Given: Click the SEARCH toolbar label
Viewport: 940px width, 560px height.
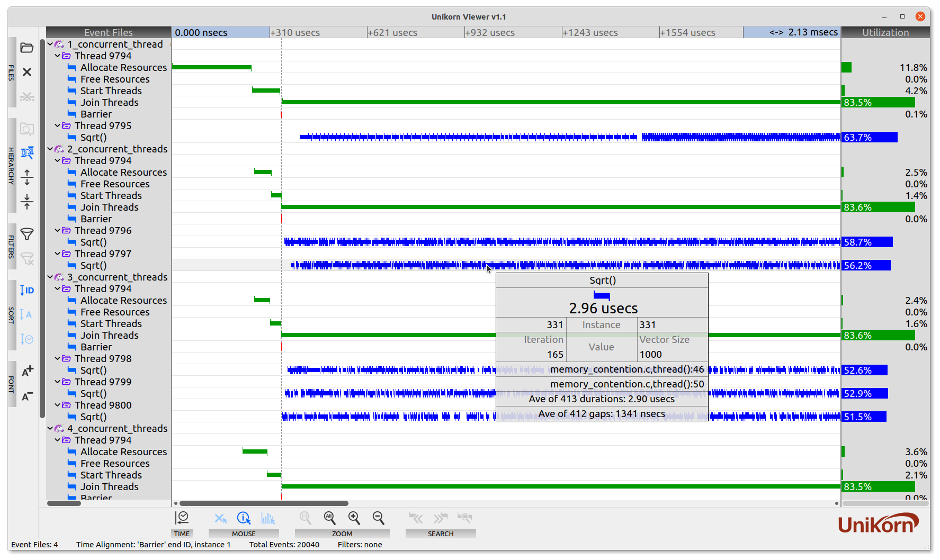Looking at the screenshot, I should coord(441,534).
